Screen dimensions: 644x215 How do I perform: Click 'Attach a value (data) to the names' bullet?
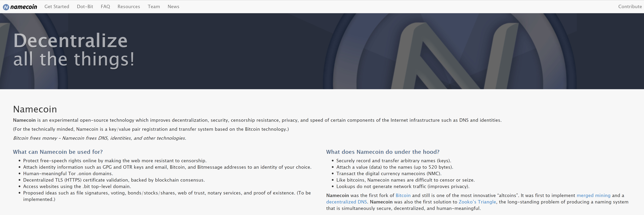pyautogui.click(x=395, y=167)
